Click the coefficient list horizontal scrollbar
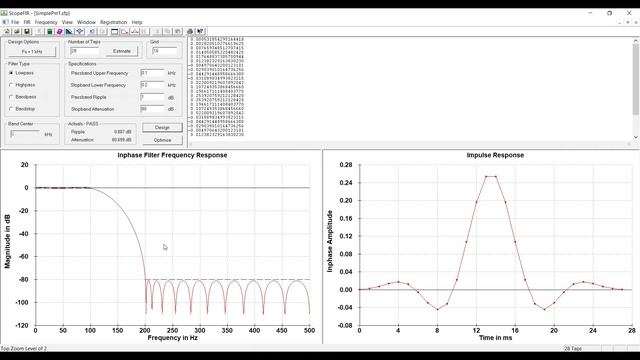This screenshot has height=360, width=640. point(410,144)
